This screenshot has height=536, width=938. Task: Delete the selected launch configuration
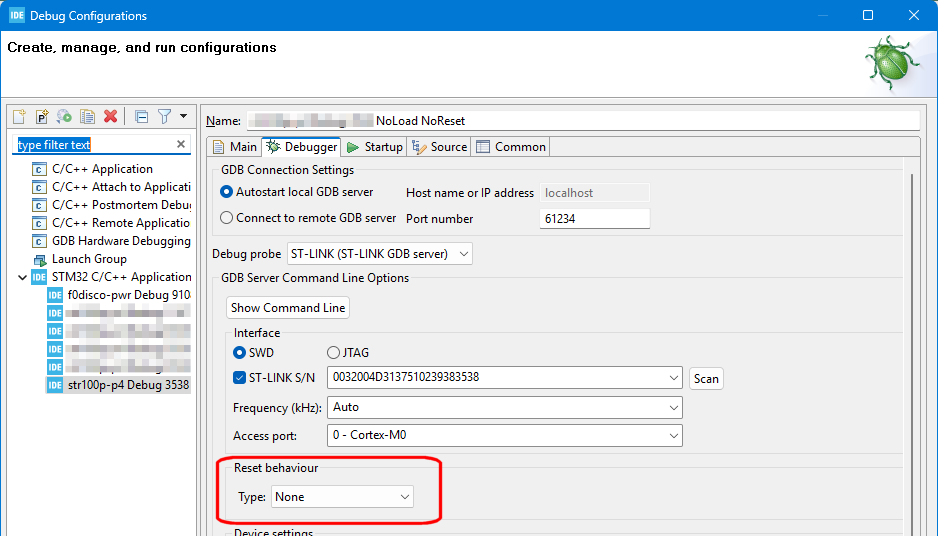click(111, 117)
